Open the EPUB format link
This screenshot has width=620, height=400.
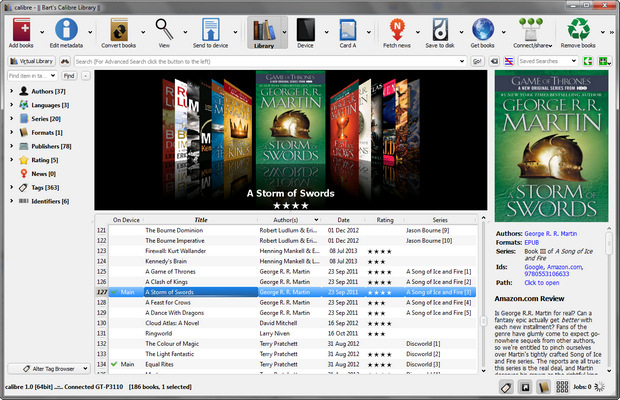[x=531, y=242]
